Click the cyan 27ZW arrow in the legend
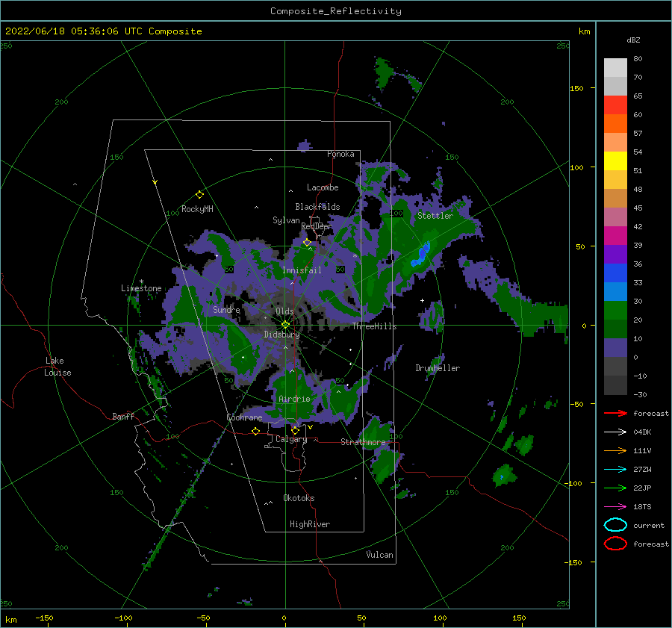 (615, 469)
